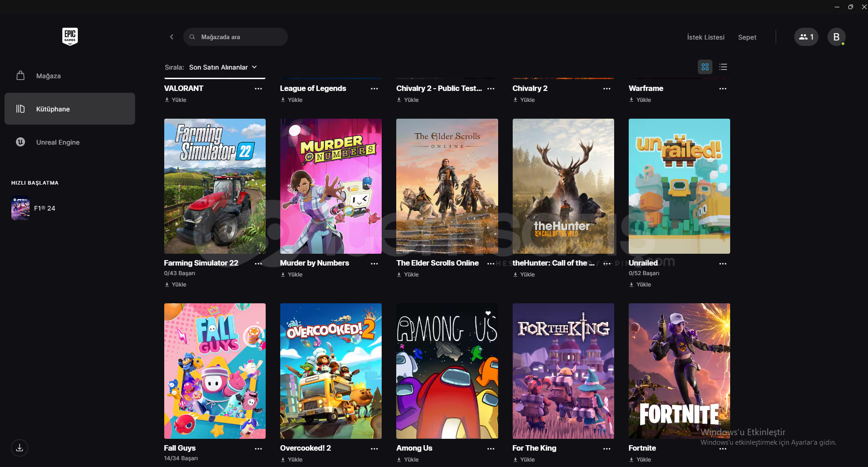The width and height of the screenshot is (868, 467).
Task: Open Overcooked! 2 cover art
Action: [x=331, y=371]
